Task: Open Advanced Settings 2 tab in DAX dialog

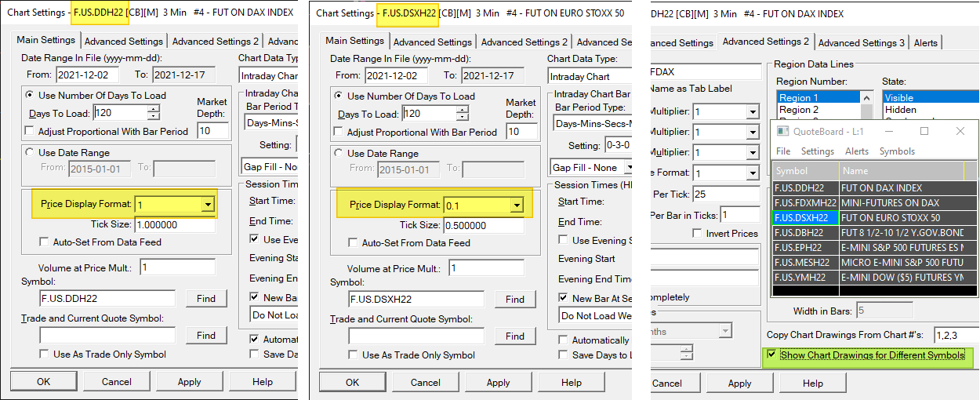Action: coord(216,42)
